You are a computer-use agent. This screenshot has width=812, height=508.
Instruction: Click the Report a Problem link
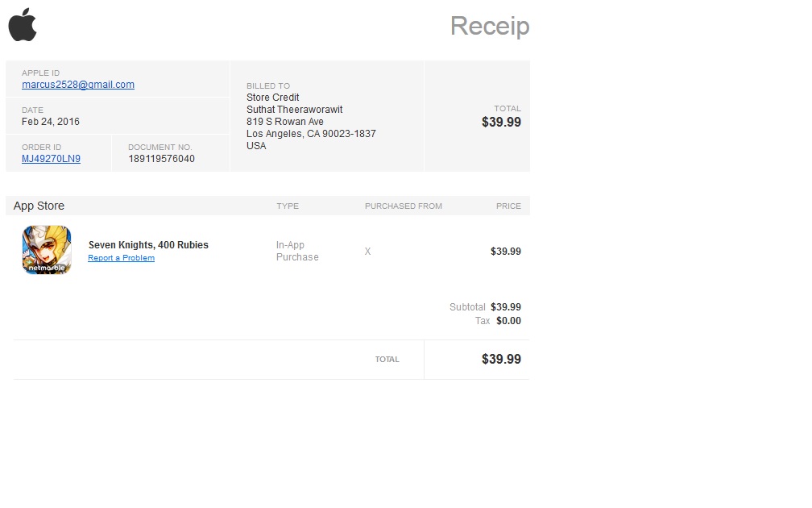point(121,258)
